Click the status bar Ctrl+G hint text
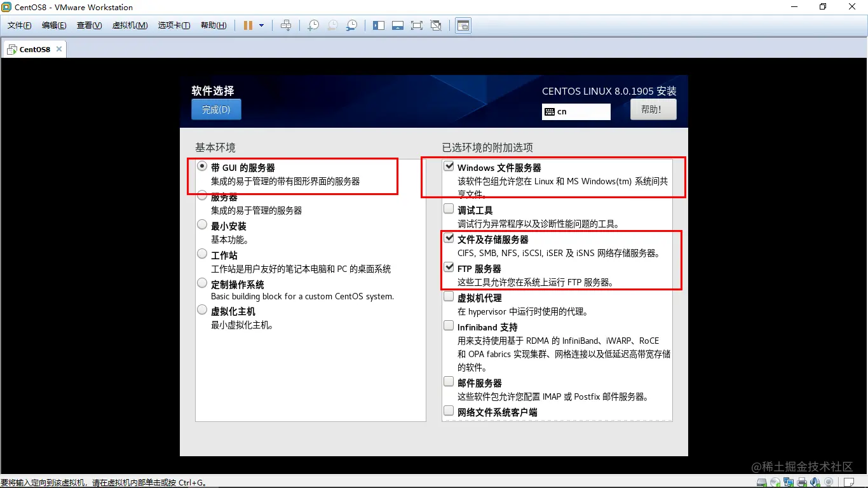This screenshot has height=488, width=868. click(x=104, y=483)
